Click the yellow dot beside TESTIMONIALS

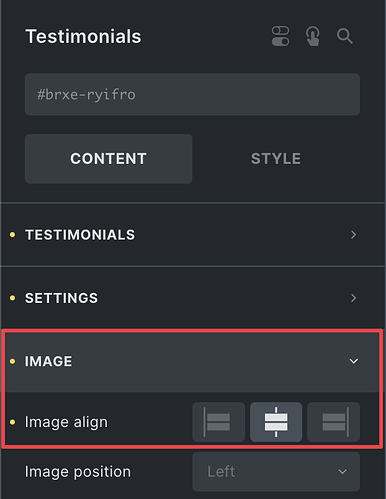coord(13,235)
